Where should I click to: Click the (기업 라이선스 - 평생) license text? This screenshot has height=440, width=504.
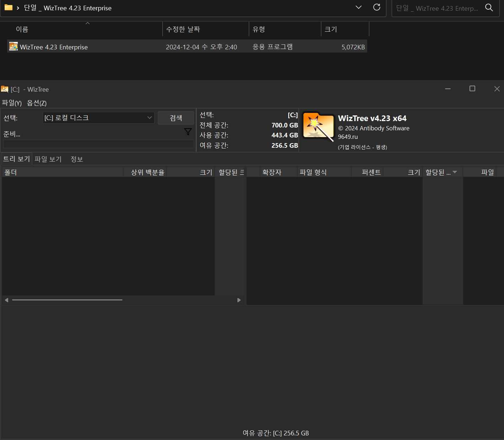(x=362, y=147)
